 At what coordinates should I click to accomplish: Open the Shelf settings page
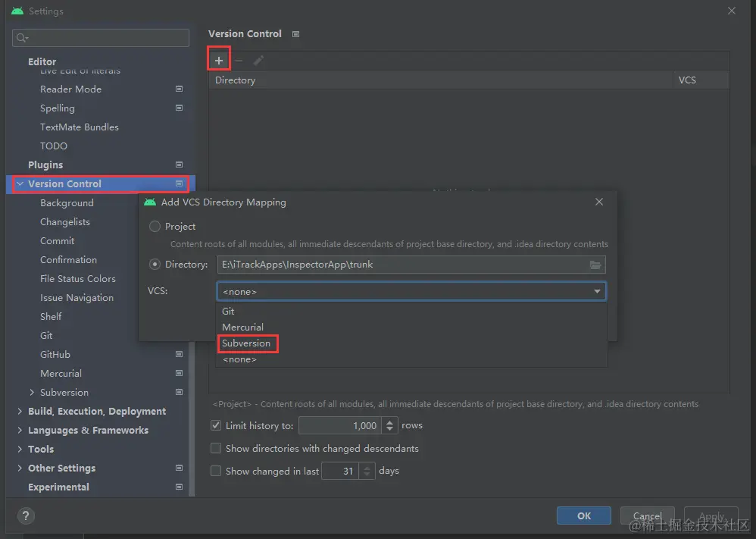(x=51, y=316)
